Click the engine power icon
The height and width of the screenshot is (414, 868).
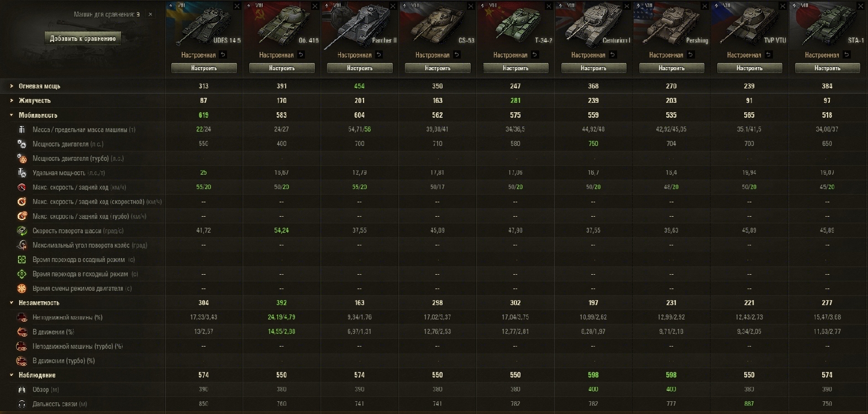point(22,144)
